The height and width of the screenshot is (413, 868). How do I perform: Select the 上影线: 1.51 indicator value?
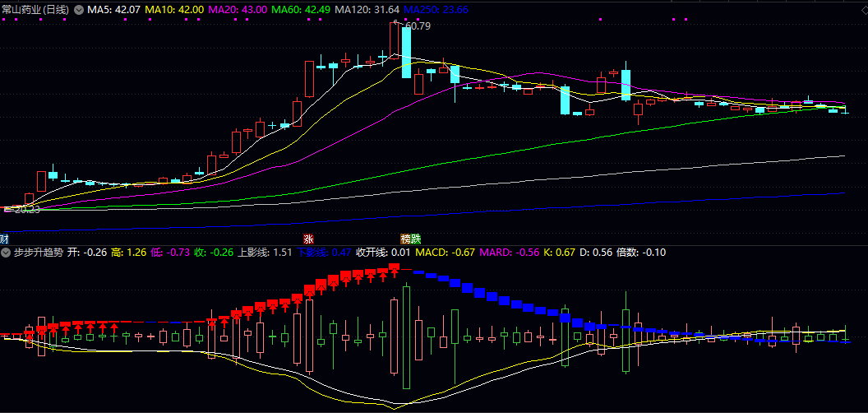[x=265, y=253]
